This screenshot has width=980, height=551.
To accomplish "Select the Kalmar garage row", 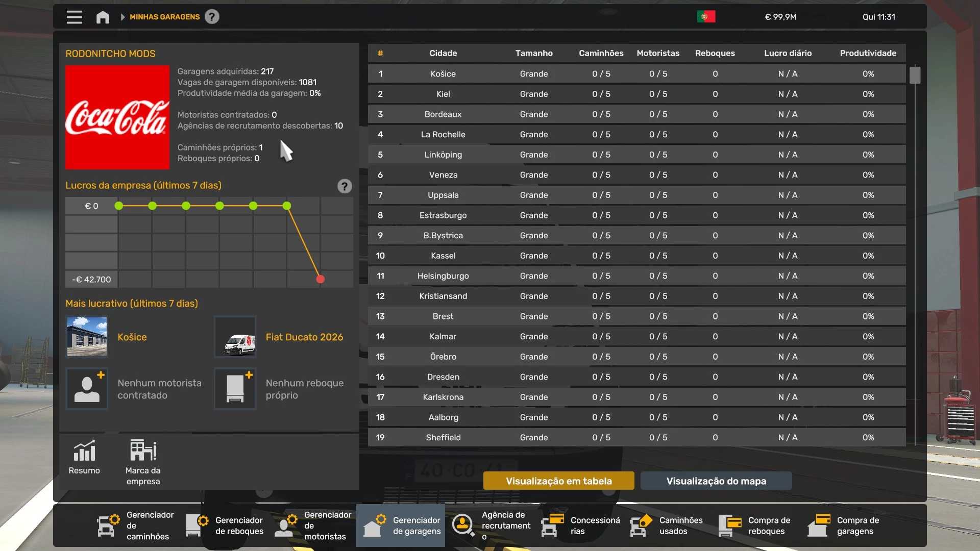I will [x=636, y=336].
